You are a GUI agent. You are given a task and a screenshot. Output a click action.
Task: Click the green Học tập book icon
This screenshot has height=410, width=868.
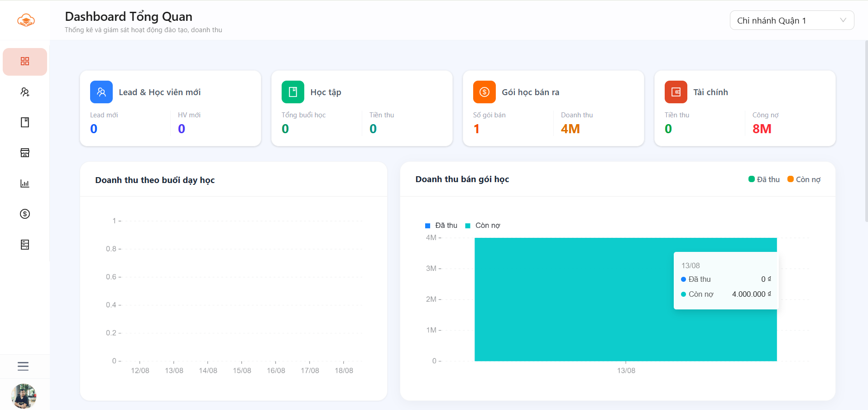[293, 92]
